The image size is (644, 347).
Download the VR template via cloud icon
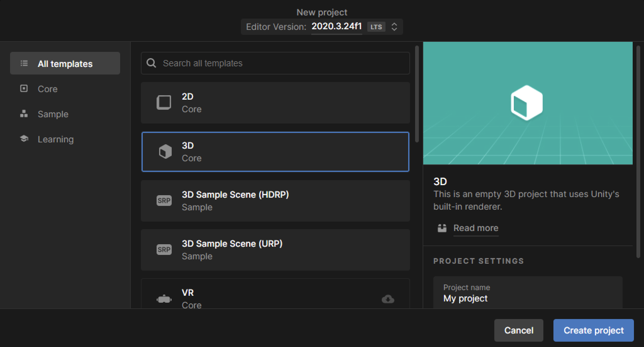[388, 299]
